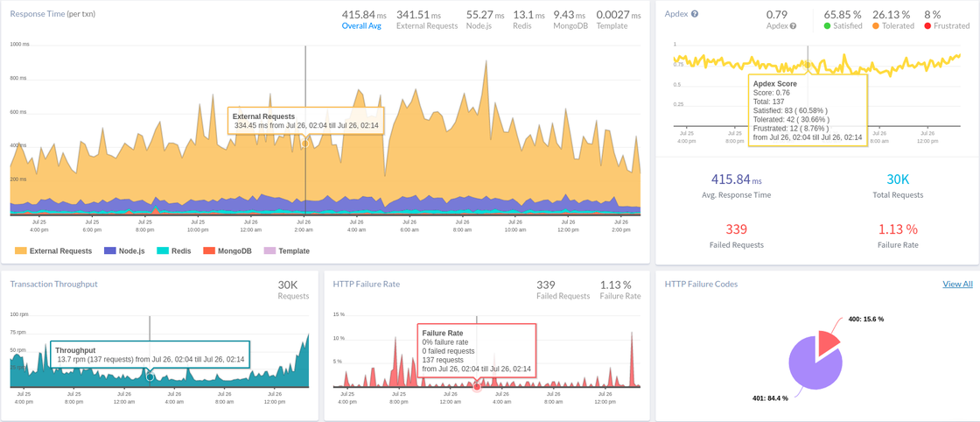Click the Failure Rate chart data point marker
The height and width of the screenshot is (422, 980).
(x=477, y=386)
